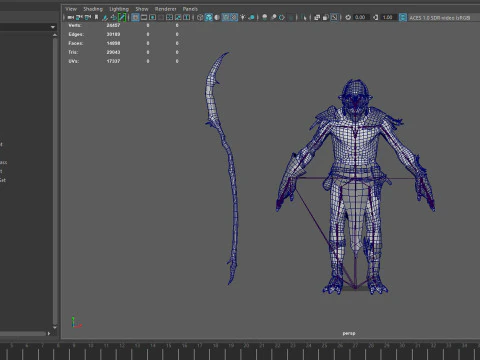Viewport: 480px width, 360px height.
Task: Click the XYZ axis gizmo in viewport corner
Action: [x=76, y=322]
